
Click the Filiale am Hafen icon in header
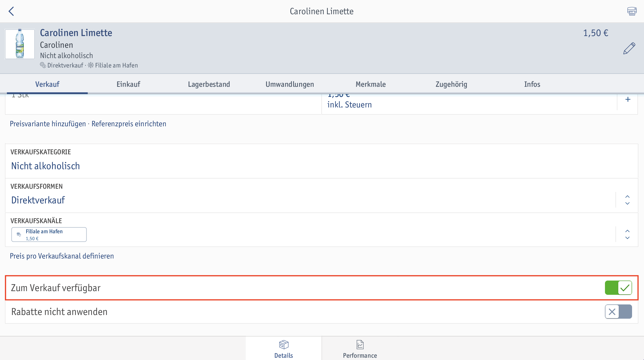pyautogui.click(x=91, y=65)
